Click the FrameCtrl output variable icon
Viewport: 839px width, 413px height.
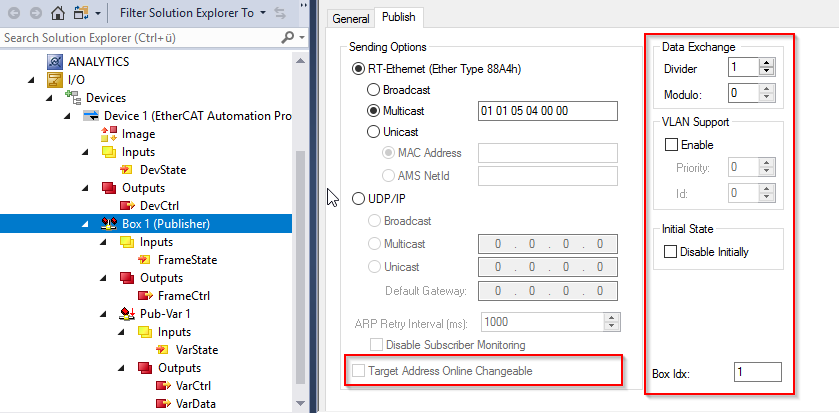[146, 296]
